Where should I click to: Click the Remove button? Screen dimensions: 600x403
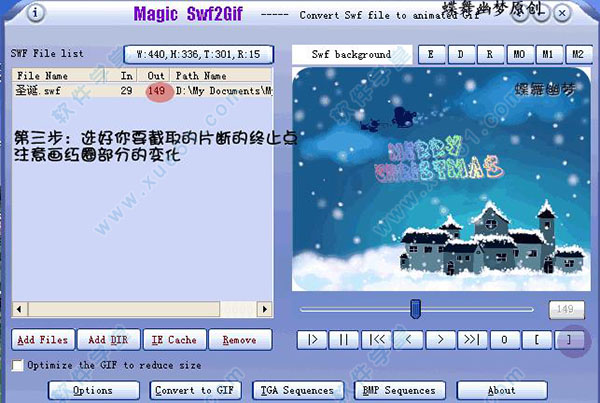(x=240, y=339)
